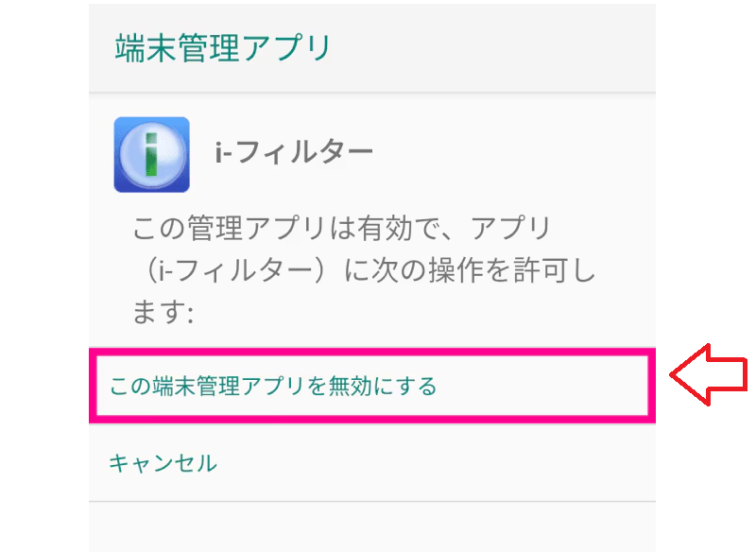Select この端末管理アプリを無効にする option
Viewport: 756px width, 552px height.
click(273, 387)
